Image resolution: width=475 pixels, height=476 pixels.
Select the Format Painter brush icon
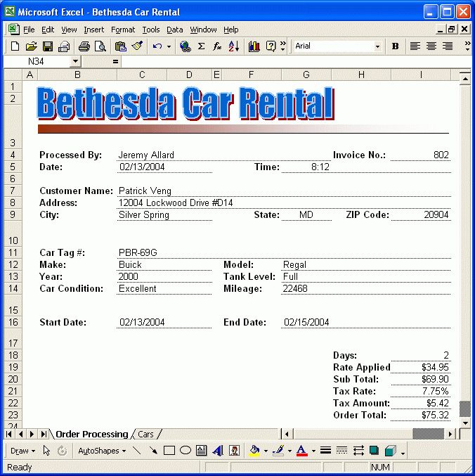(137, 46)
